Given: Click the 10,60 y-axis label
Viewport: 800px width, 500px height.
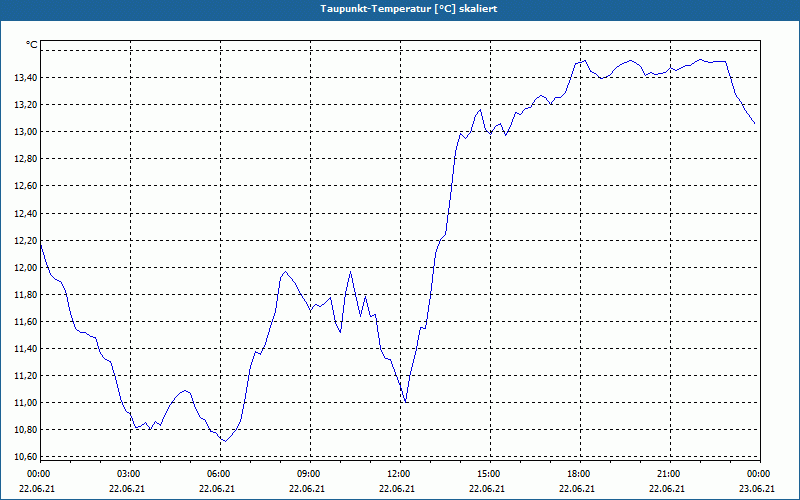Looking at the screenshot, I should tap(25, 456).
